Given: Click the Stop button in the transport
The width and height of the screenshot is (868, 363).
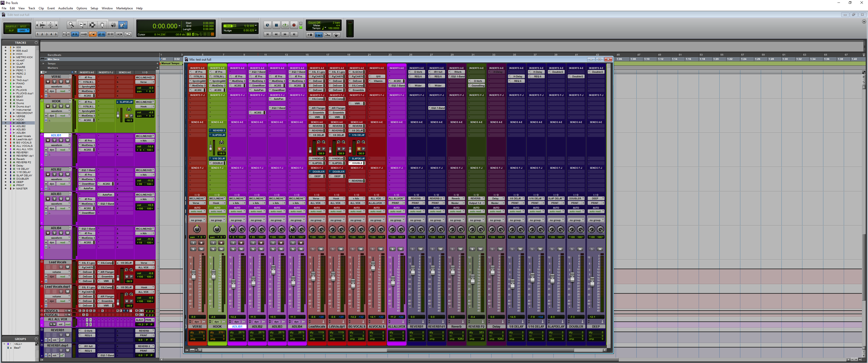Looking at the screenshot, I should [x=277, y=25].
